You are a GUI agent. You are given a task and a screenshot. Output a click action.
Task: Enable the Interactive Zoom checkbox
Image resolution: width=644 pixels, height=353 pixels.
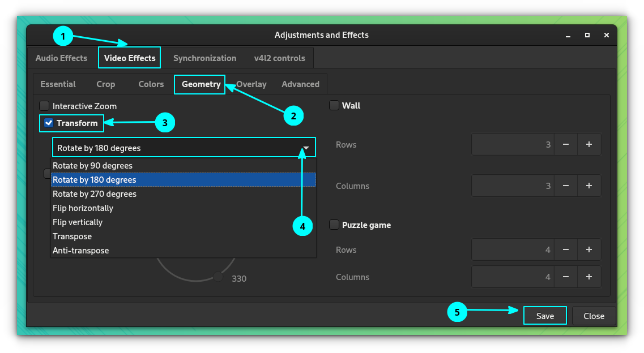tap(44, 106)
